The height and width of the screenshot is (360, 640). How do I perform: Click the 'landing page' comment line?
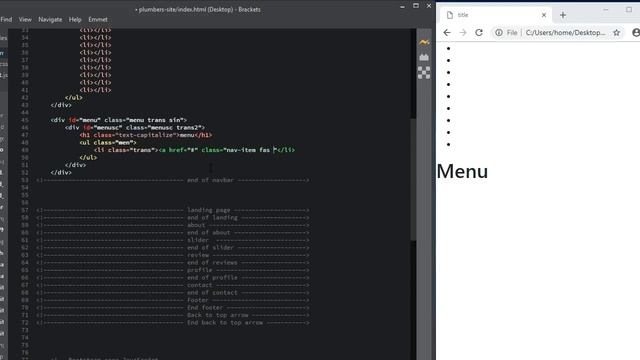pos(173,210)
